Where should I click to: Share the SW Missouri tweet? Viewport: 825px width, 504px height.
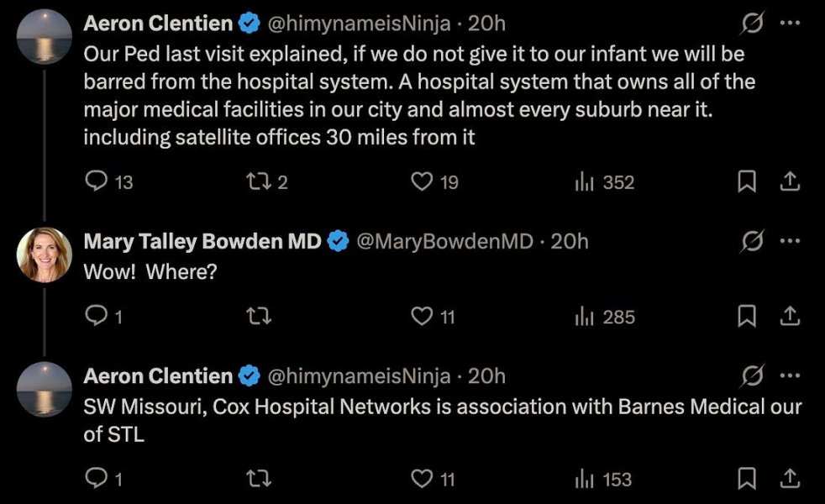tap(789, 479)
